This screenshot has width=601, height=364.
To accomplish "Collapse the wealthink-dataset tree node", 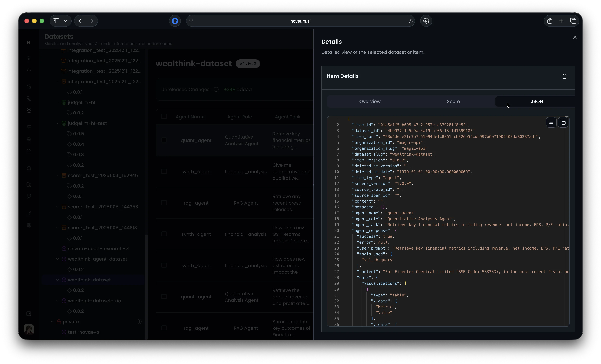I will pos(57,280).
